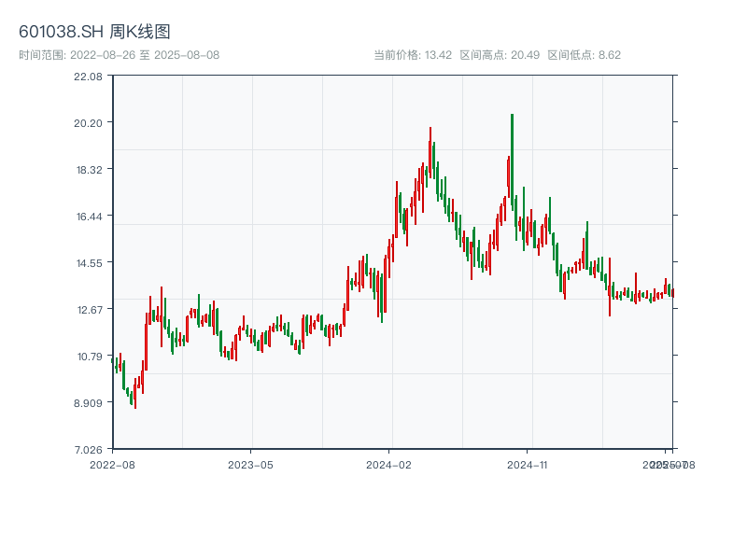Click the y-axis label 16.44
The height and width of the screenshot is (560, 747).
(89, 217)
